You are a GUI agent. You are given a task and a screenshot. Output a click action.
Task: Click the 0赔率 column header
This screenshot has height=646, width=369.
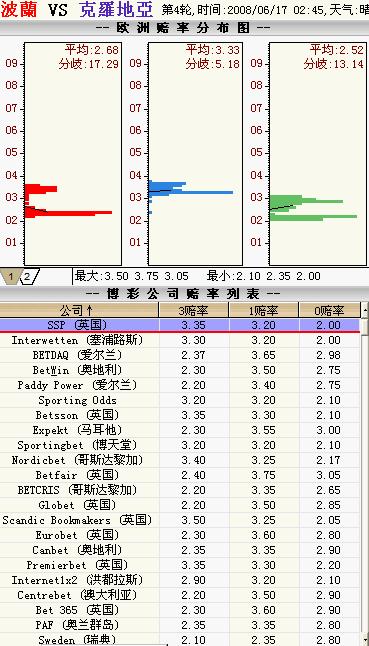pyautogui.click(x=329, y=310)
